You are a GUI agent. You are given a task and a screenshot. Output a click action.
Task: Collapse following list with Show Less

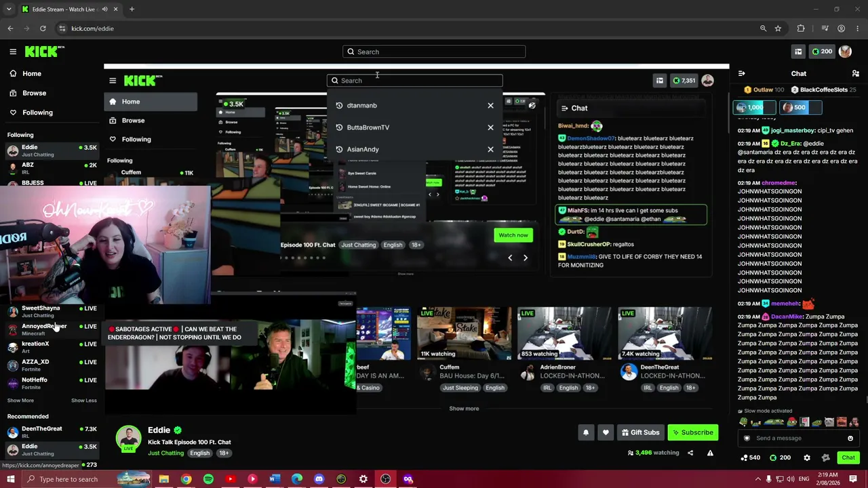[x=84, y=401]
